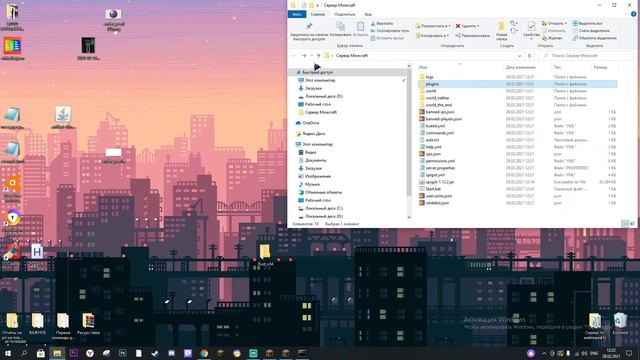Select the plugins folder
This screenshot has width=640, height=360.
432,84
